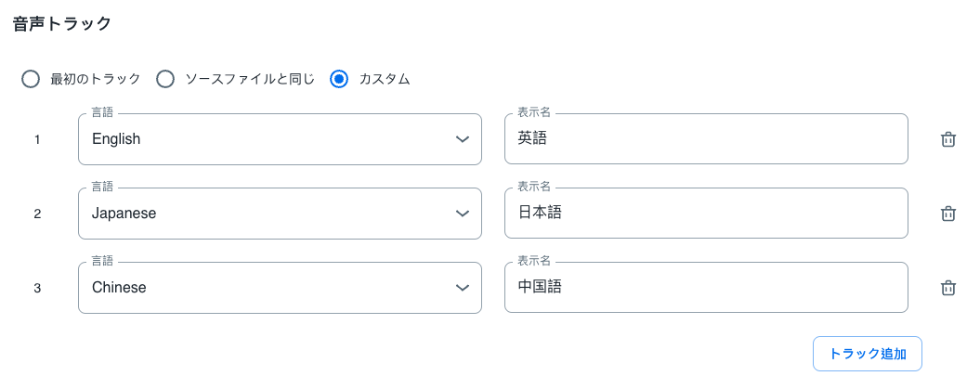Click row number 3 of track list

[x=37, y=289]
